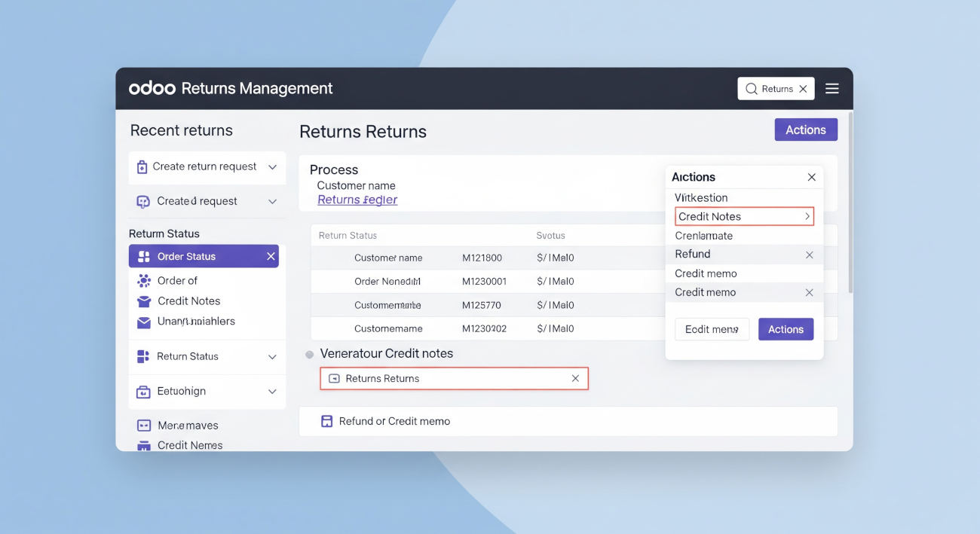Dismiss the Refund entry in the Actions panel

[809, 255]
